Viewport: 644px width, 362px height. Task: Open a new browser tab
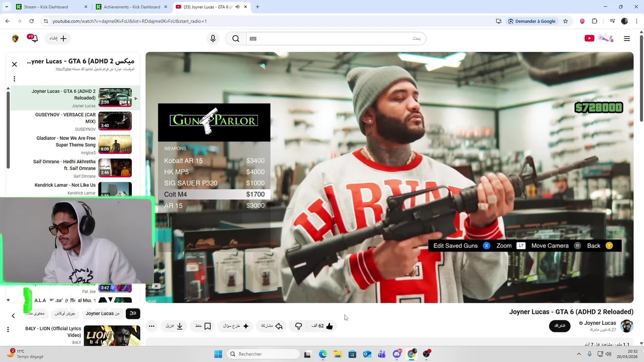257,7
